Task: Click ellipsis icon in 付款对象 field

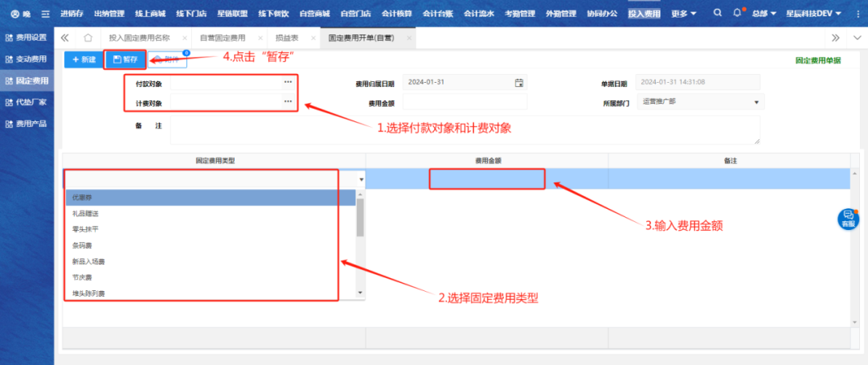Action: click(288, 82)
